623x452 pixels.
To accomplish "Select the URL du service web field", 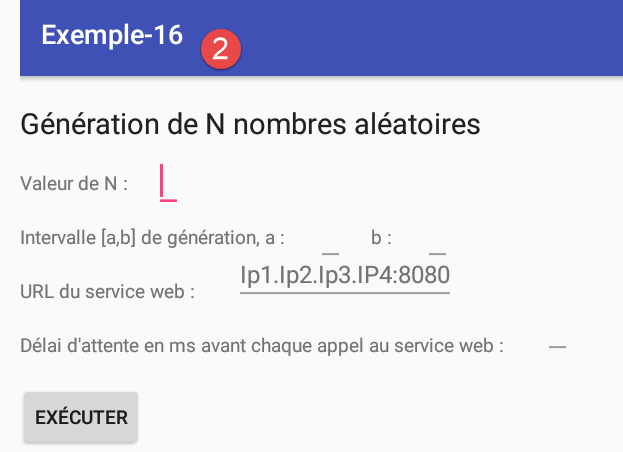I will pos(345,277).
